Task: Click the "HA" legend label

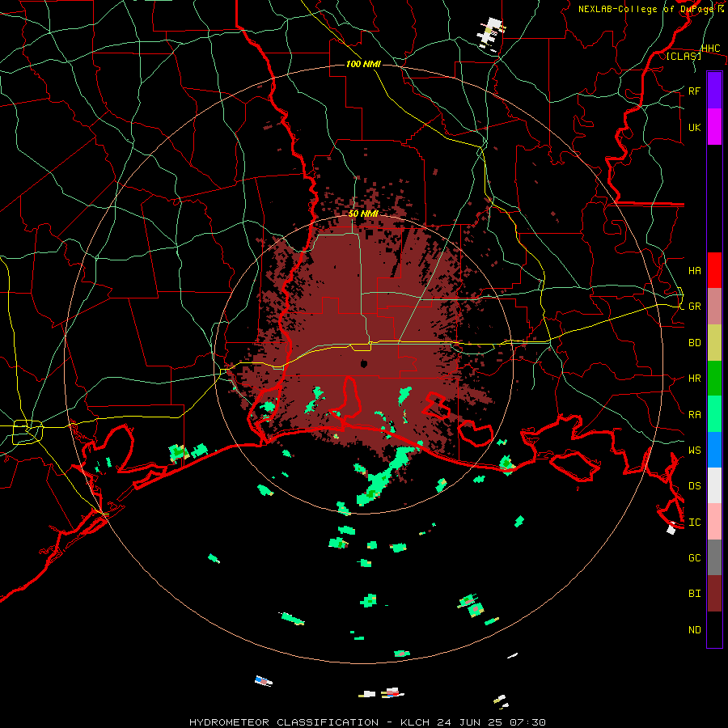Action: pyautogui.click(x=694, y=270)
